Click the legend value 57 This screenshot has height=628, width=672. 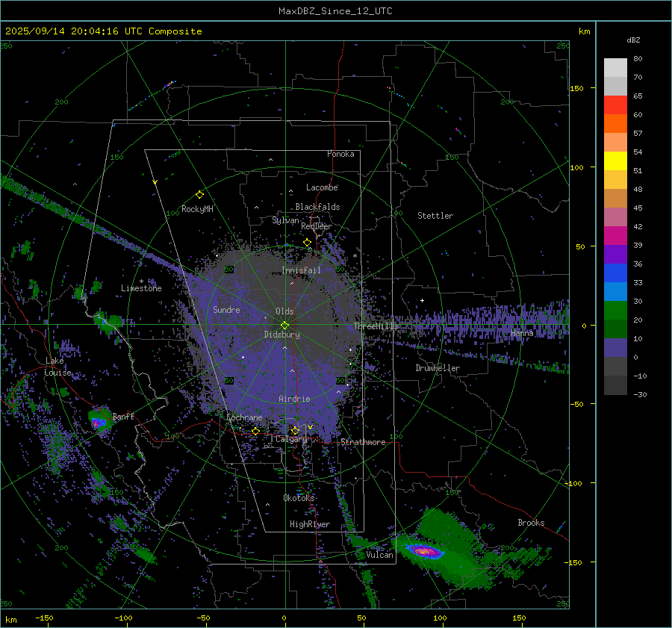pyautogui.click(x=638, y=134)
